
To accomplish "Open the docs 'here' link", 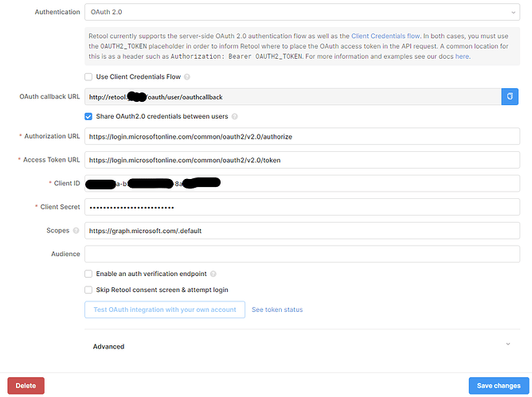I will click(462, 56).
